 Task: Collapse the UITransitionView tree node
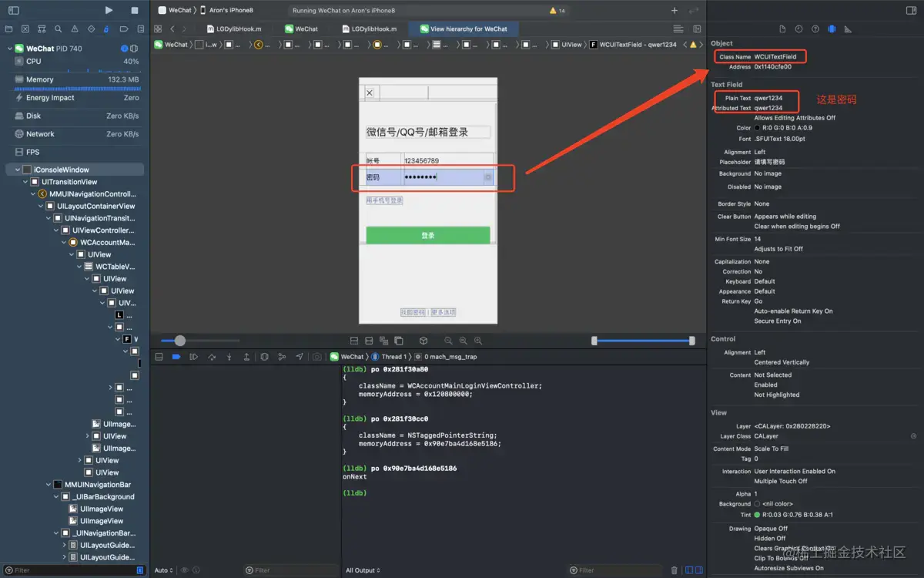[25, 182]
